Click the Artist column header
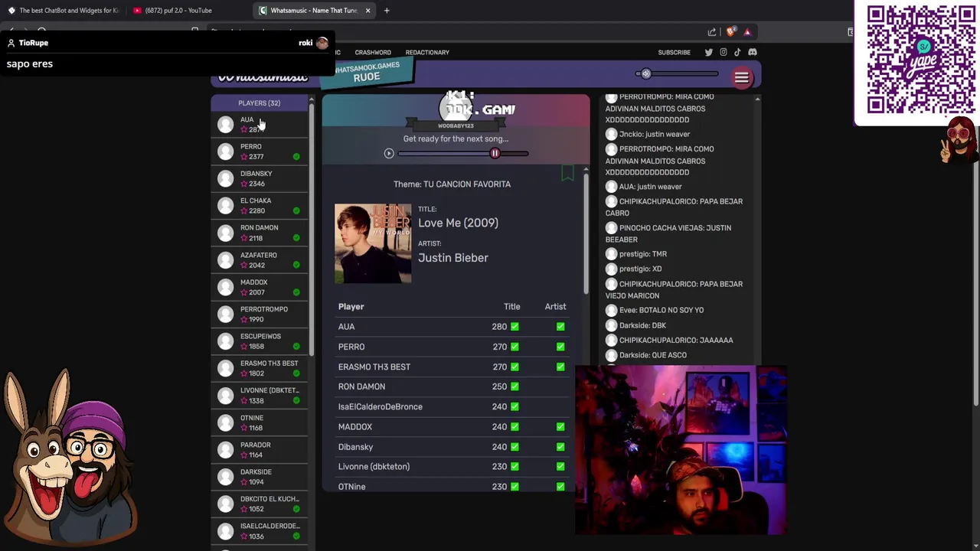Image resolution: width=980 pixels, height=551 pixels. pos(555,307)
